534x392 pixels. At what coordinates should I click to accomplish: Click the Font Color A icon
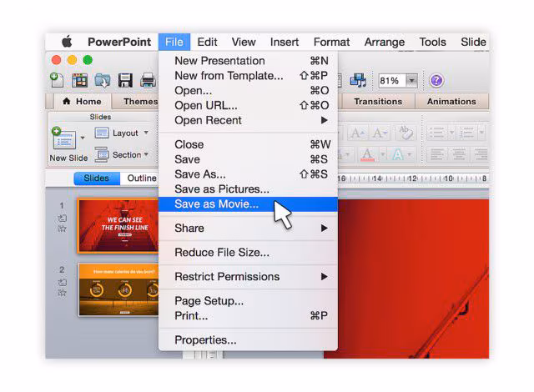[367, 155]
